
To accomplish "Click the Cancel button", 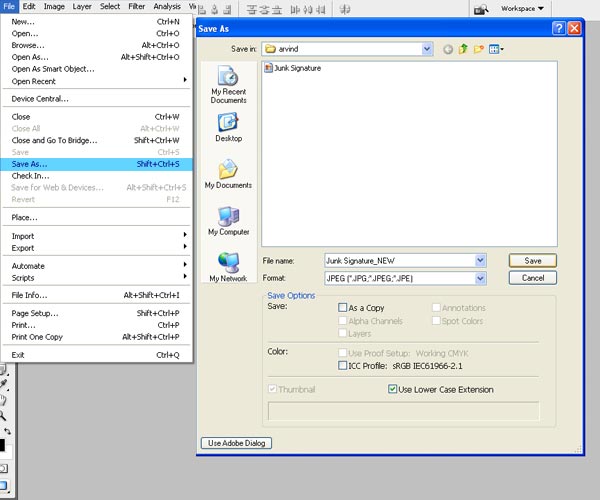I will click(533, 278).
